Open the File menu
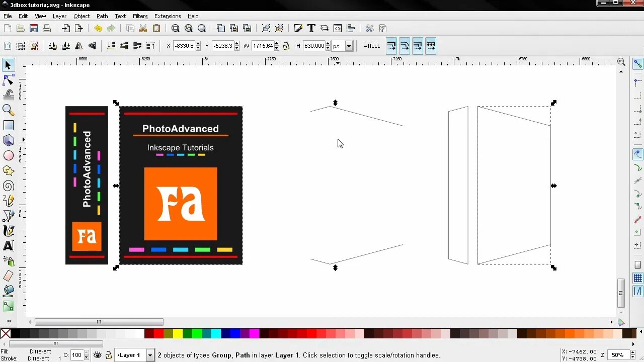 8,16
